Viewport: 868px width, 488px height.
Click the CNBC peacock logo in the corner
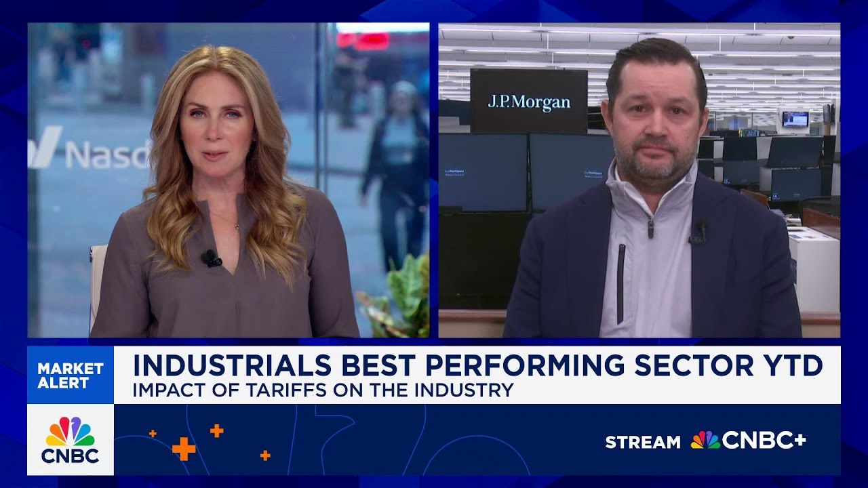[71, 440]
